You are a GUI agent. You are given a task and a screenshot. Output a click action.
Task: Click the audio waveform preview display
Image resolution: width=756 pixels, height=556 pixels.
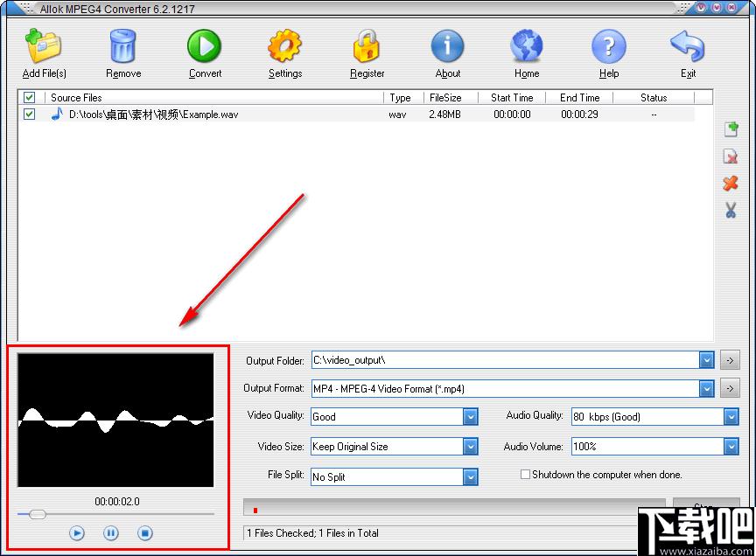115,420
